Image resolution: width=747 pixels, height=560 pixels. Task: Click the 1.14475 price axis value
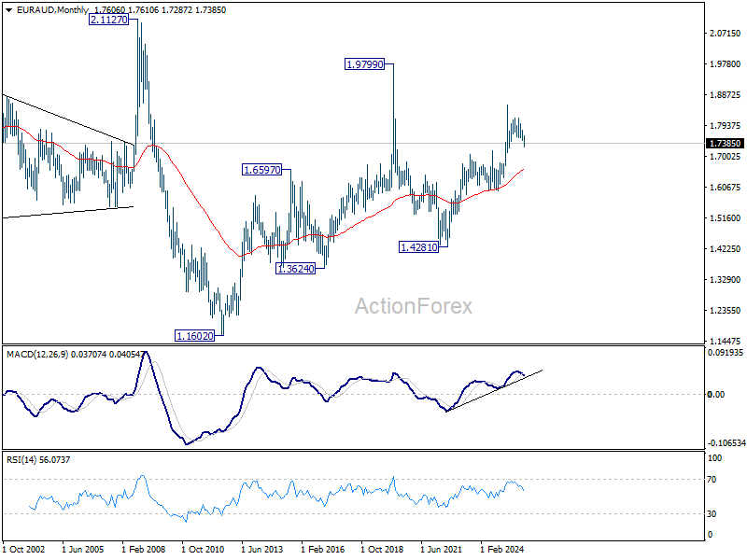pyautogui.click(x=726, y=341)
